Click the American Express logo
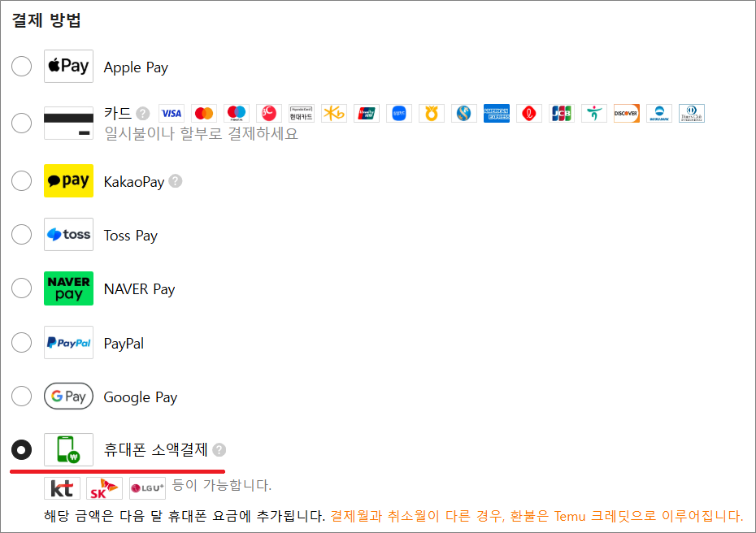 coord(497,113)
